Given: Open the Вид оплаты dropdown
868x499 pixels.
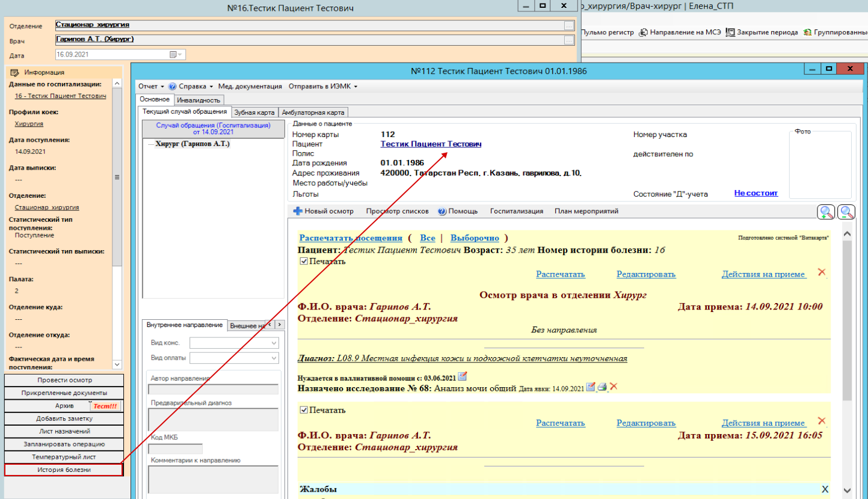Looking at the screenshot, I should click(x=274, y=358).
